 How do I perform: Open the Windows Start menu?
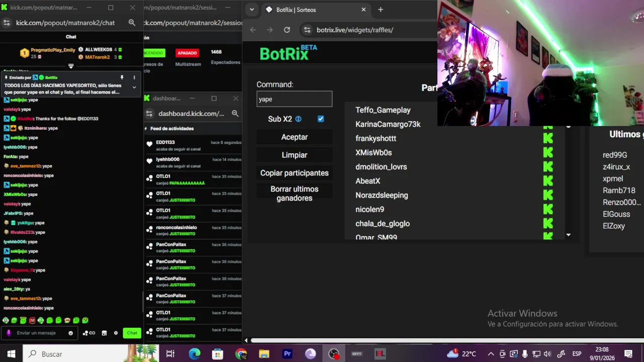click(11, 354)
